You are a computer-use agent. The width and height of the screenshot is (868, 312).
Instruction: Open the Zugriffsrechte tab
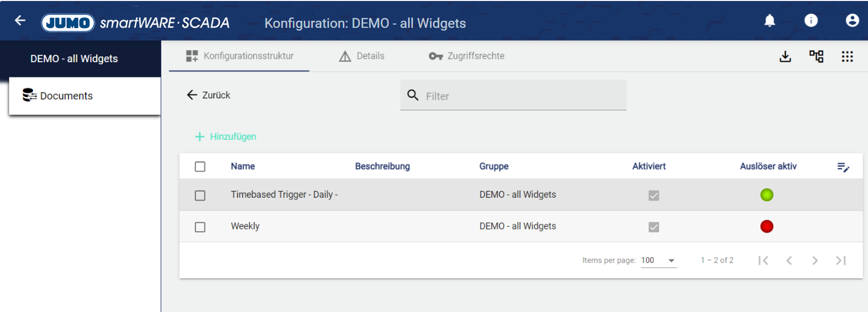coord(466,56)
